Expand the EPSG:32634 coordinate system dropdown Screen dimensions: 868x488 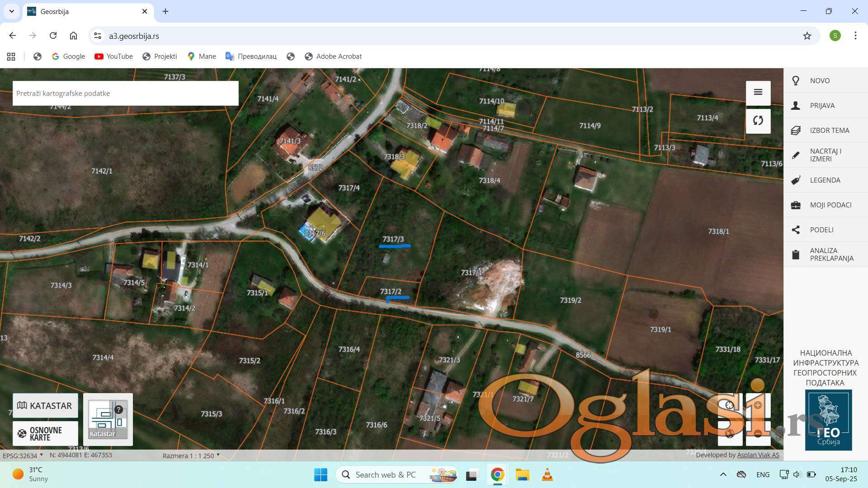(x=23, y=455)
